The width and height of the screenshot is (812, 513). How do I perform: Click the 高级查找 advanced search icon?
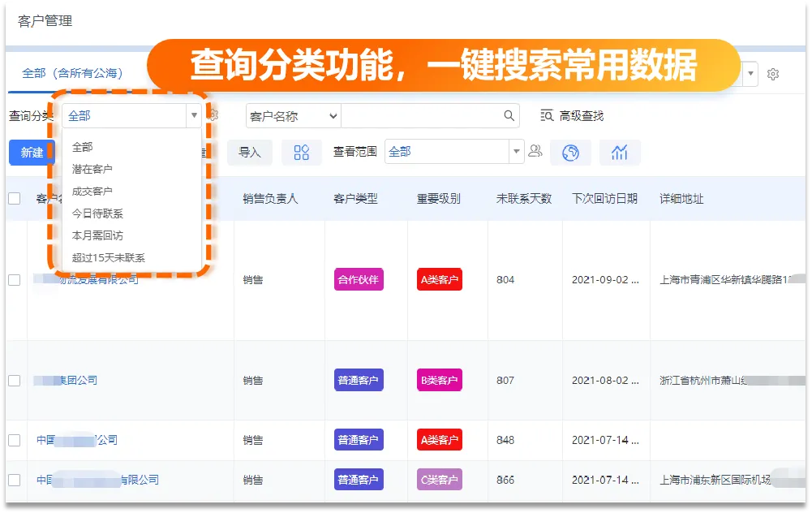pos(548,116)
